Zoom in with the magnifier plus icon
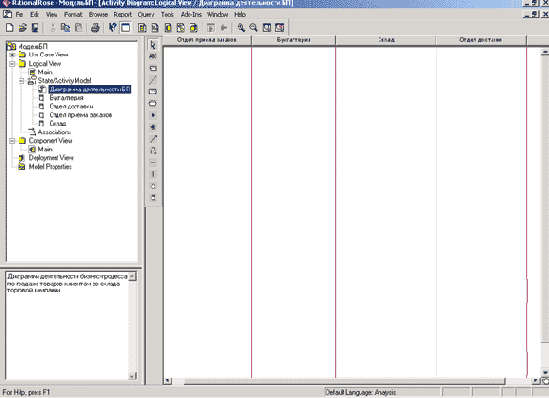 (x=241, y=28)
